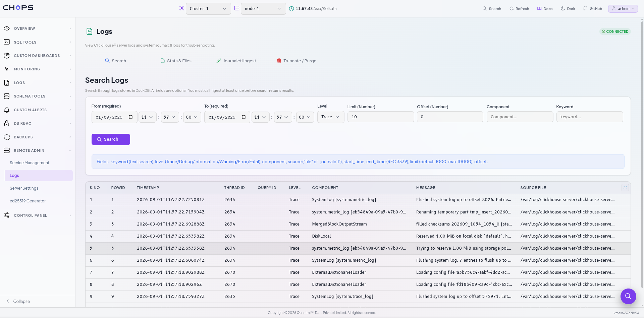The image size is (644, 318).
Task: Click the floating purple search bubble
Action: [628, 296]
